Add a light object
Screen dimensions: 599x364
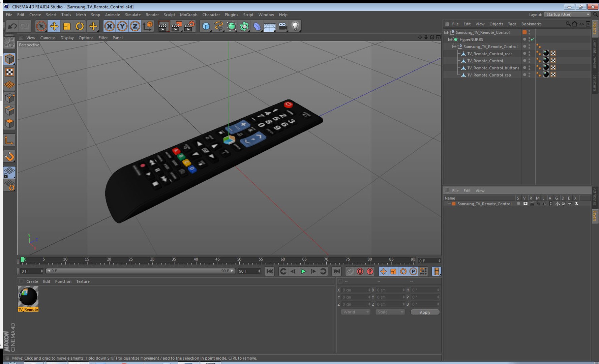tap(296, 26)
